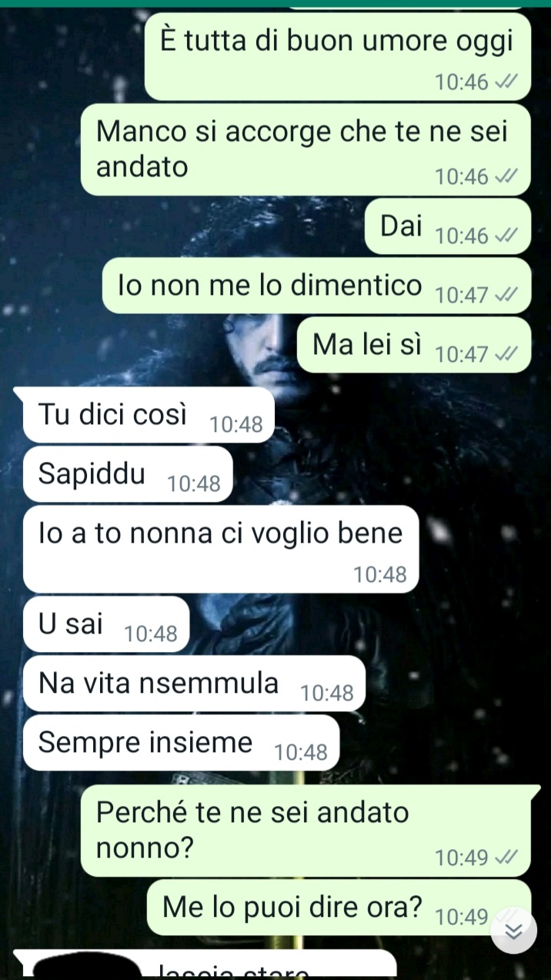Select the "Tu dici così" message bubble

[149, 415]
